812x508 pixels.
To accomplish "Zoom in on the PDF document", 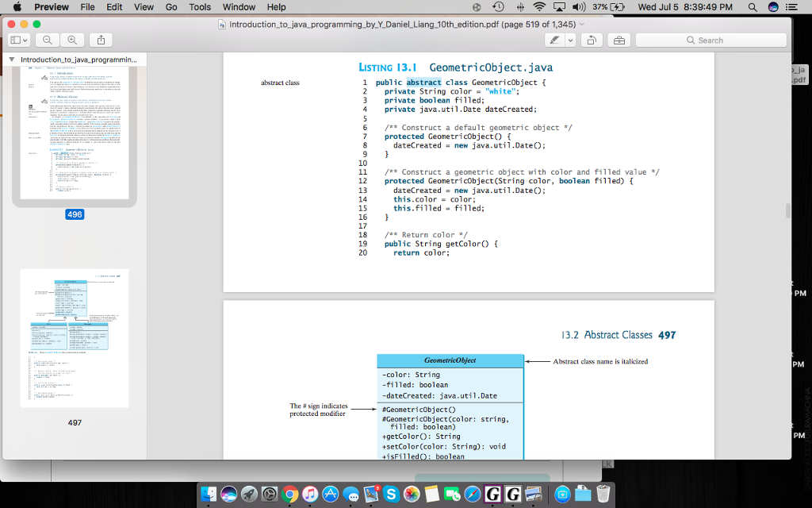I will (71, 40).
